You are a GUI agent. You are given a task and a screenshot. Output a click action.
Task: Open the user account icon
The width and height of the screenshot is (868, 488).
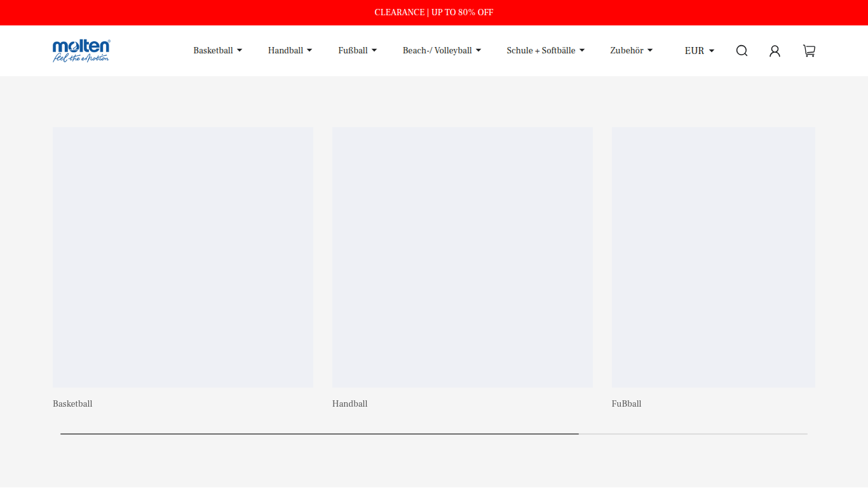[775, 51]
